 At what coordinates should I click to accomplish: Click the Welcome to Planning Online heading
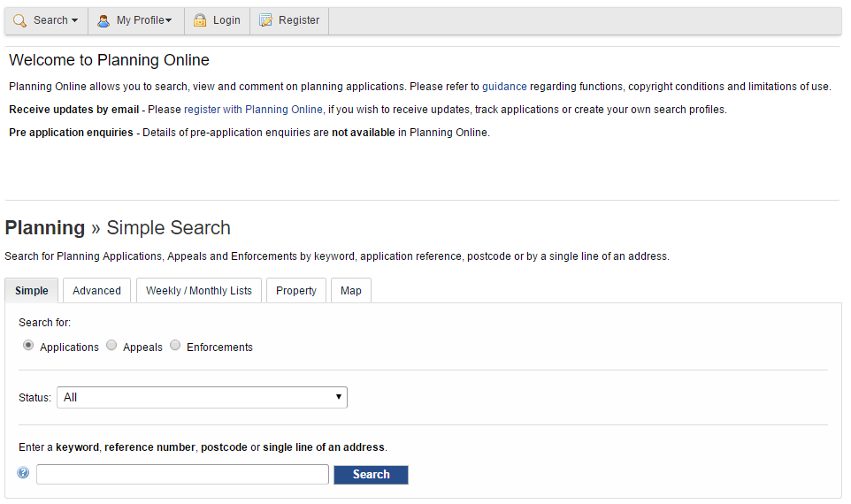coord(109,60)
